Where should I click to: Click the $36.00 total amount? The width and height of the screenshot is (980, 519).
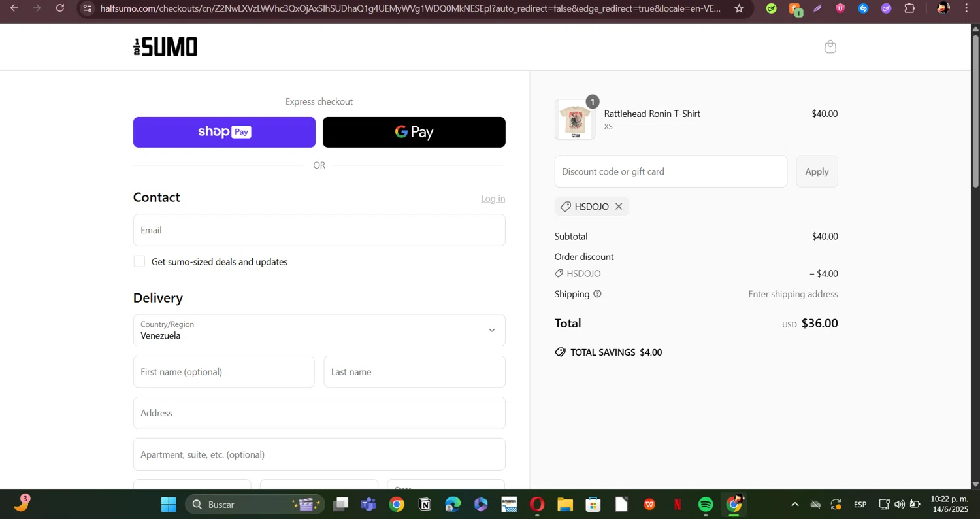click(x=819, y=324)
